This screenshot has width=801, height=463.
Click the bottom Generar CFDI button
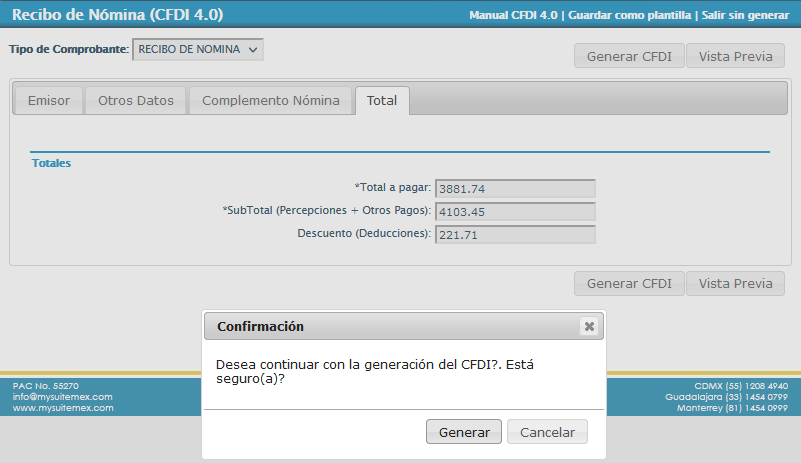point(629,283)
